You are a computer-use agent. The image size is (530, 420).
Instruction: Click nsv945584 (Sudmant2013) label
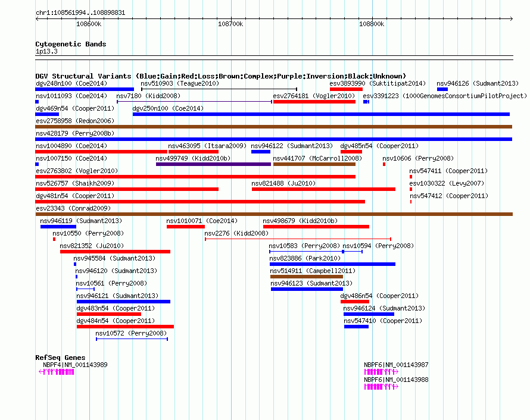pyautogui.click(x=114, y=258)
